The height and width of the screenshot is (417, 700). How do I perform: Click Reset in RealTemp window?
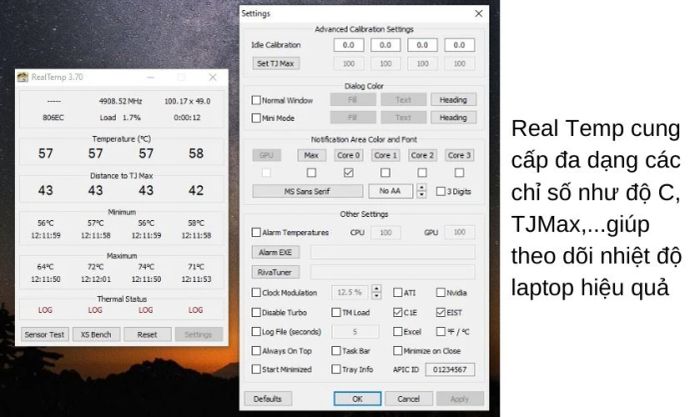(x=147, y=334)
